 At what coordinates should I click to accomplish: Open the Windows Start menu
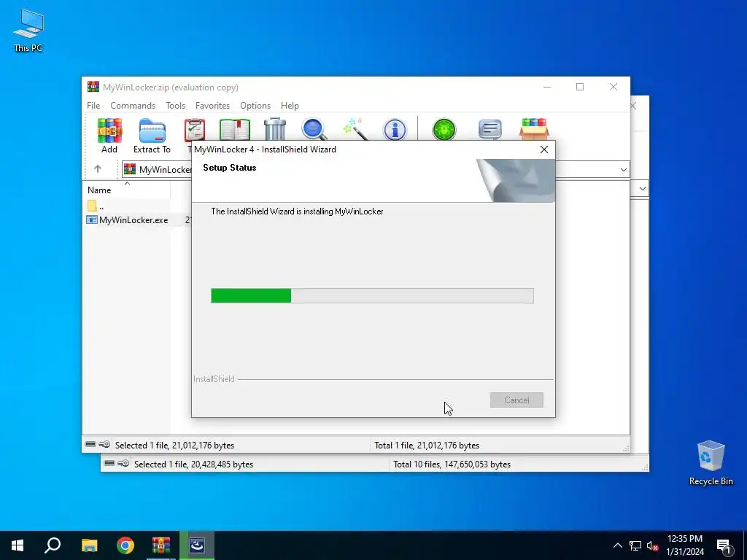tap(18, 545)
